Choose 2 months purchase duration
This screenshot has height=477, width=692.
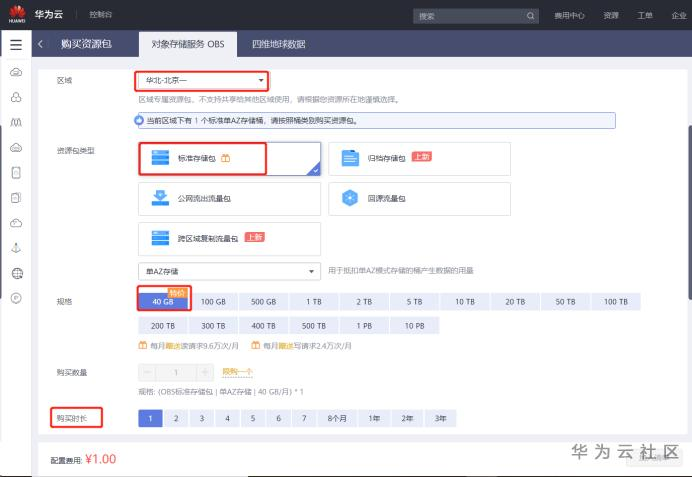(176, 418)
